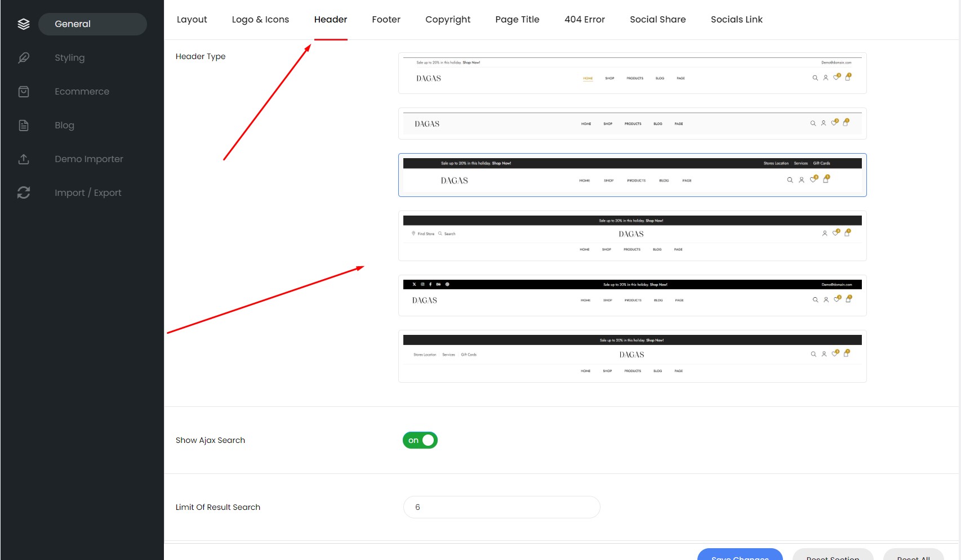Turn off the Show Ajax Search toggle
The width and height of the screenshot is (961, 560).
[420, 440]
